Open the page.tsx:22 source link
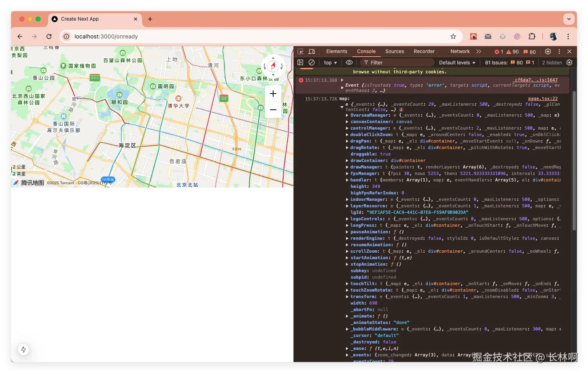 [x=543, y=99]
